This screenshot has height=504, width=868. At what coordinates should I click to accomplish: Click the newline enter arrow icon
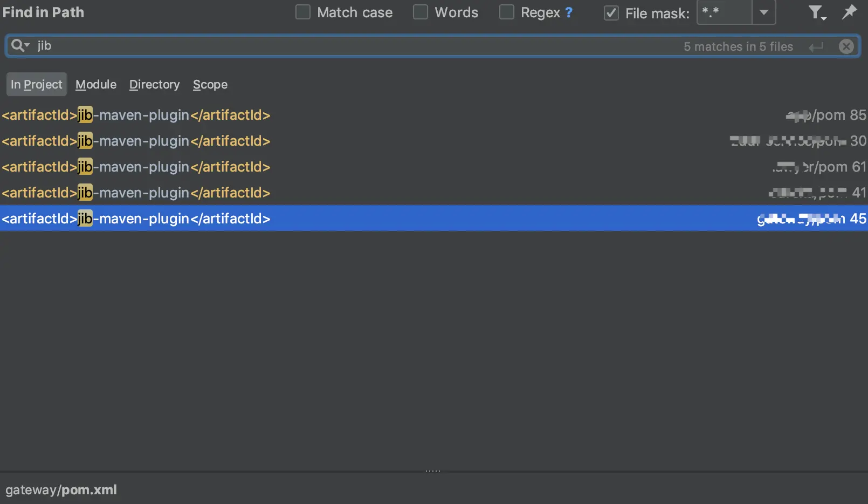(x=816, y=47)
